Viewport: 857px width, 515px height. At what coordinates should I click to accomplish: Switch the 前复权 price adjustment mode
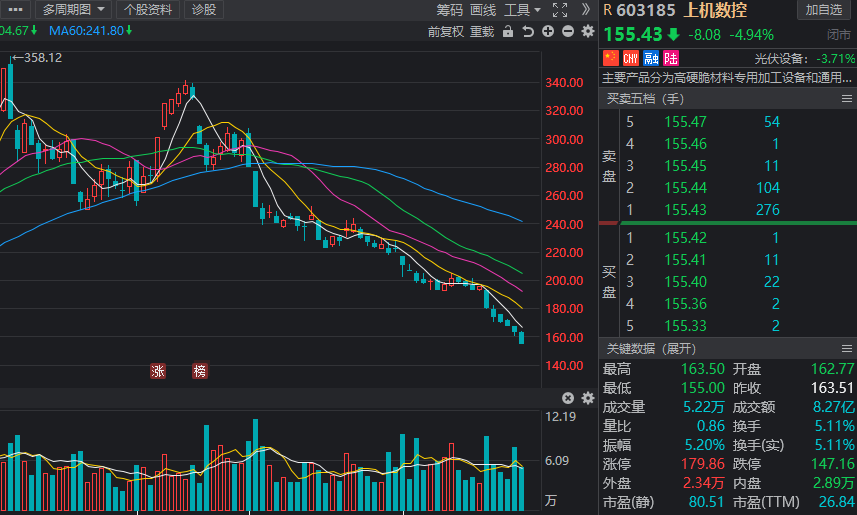pyautogui.click(x=445, y=32)
